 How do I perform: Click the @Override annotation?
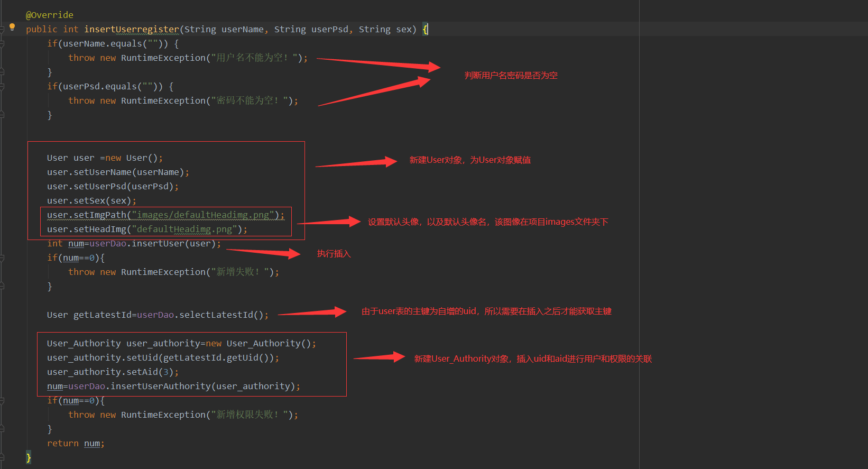tap(50, 15)
